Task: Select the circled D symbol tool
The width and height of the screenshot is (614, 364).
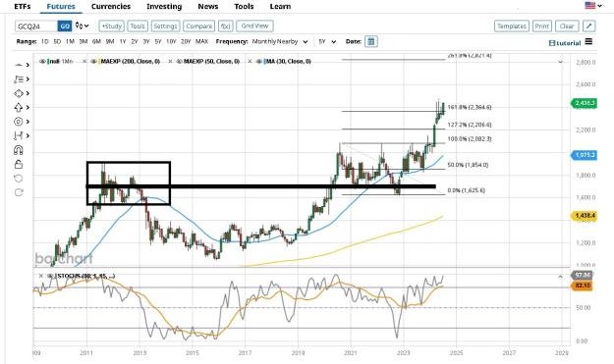Action: [19, 122]
